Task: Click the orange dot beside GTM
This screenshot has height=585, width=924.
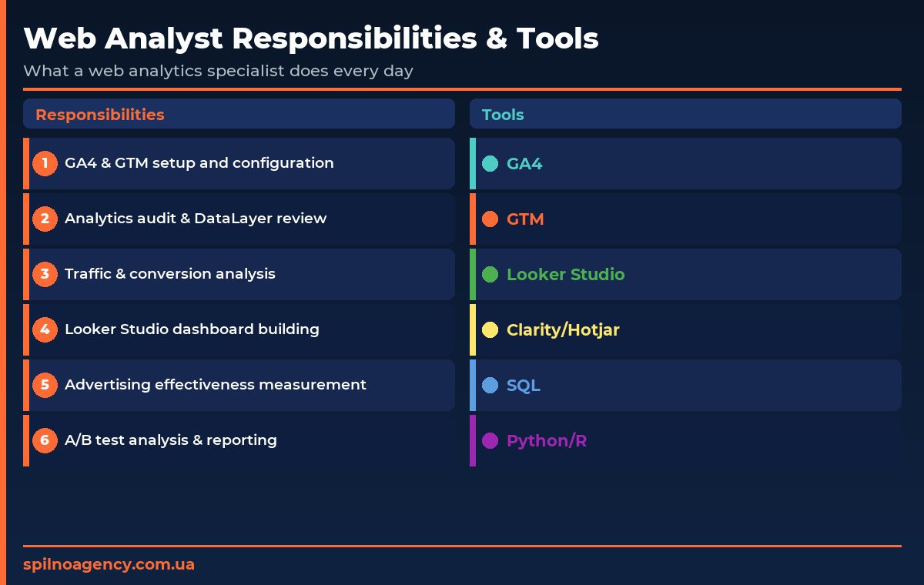Action: (x=490, y=219)
